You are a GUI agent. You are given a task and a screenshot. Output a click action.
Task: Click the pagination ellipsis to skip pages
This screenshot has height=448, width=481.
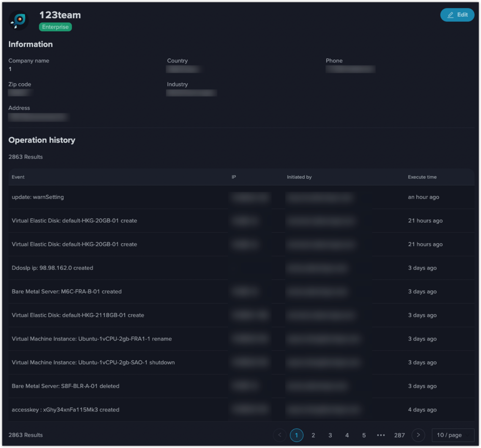(x=381, y=435)
